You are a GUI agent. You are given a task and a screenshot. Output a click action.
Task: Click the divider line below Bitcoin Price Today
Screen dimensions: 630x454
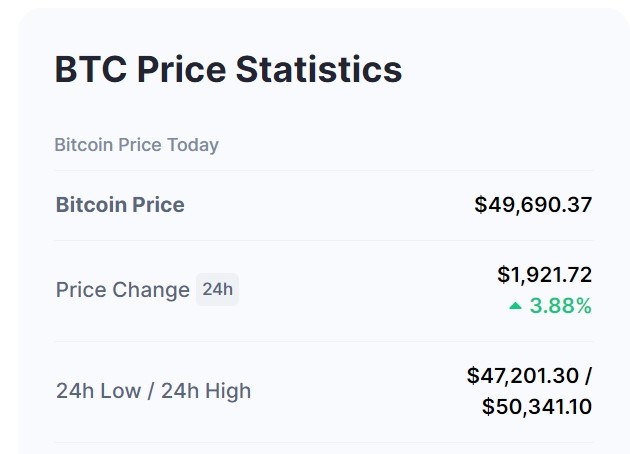point(324,170)
